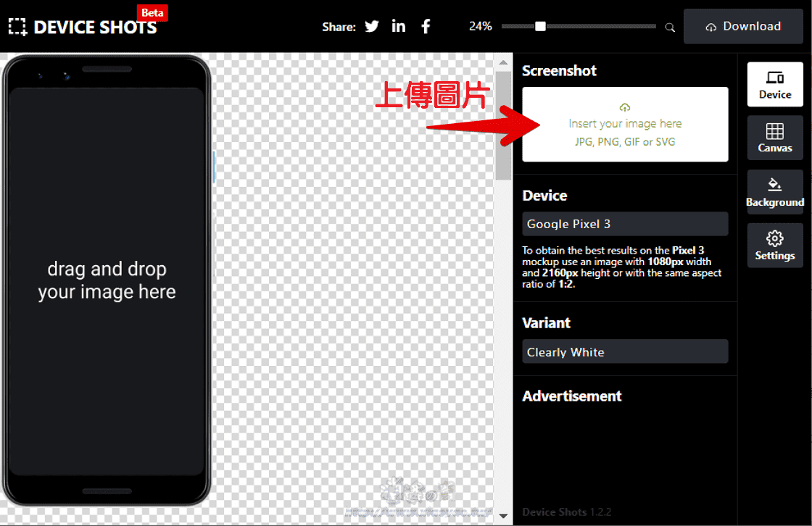
Task: Share on LinkedIn
Action: pyautogui.click(x=398, y=26)
